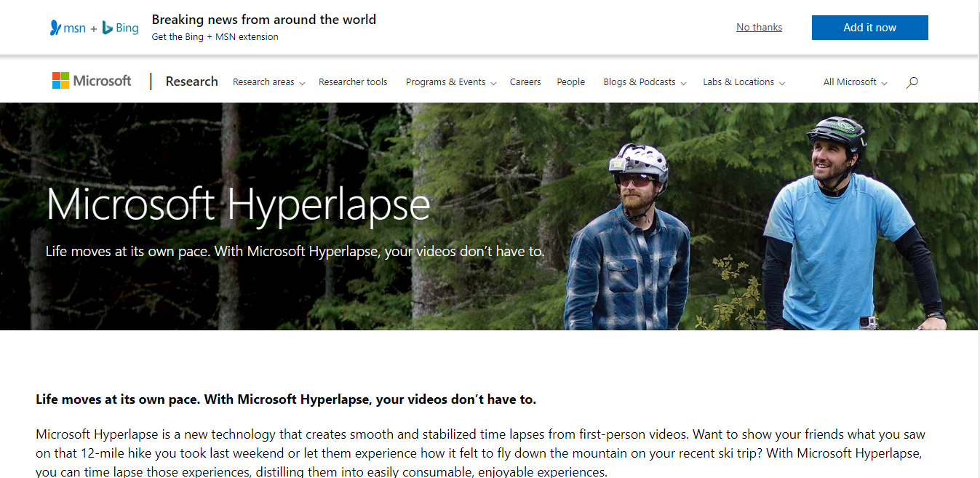Go to the Careers page
980x478 pixels.
(x=525, y=82)
